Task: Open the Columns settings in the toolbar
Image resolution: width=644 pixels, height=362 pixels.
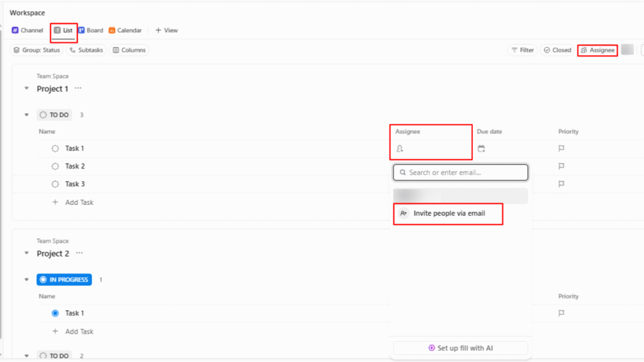Action: [x=128, y=50]
